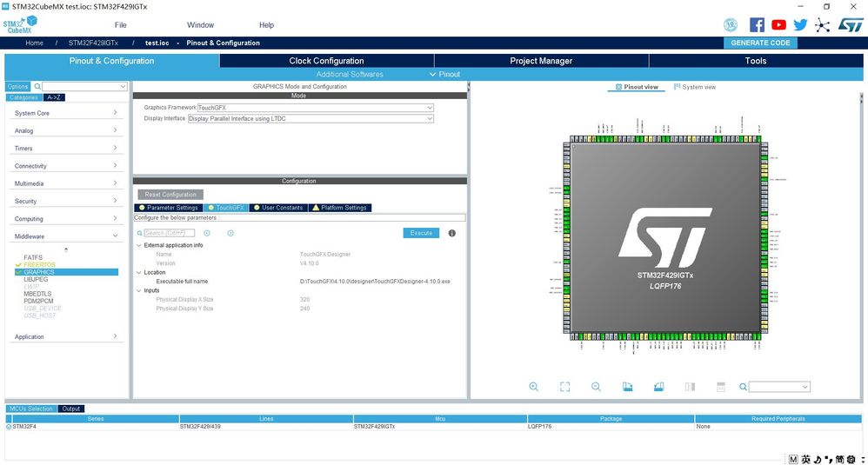Open the Pinout dropdown menu

click(444, 74)
